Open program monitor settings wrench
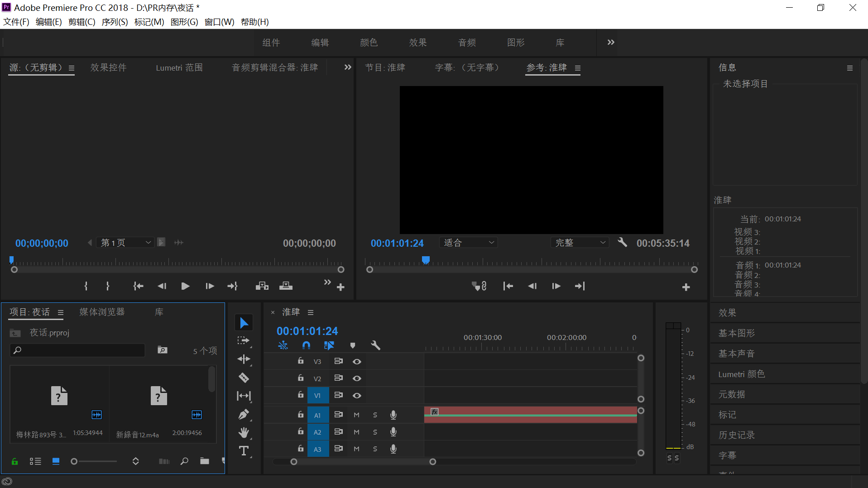This screenshot has height=488, width=868. click(623, 242)
